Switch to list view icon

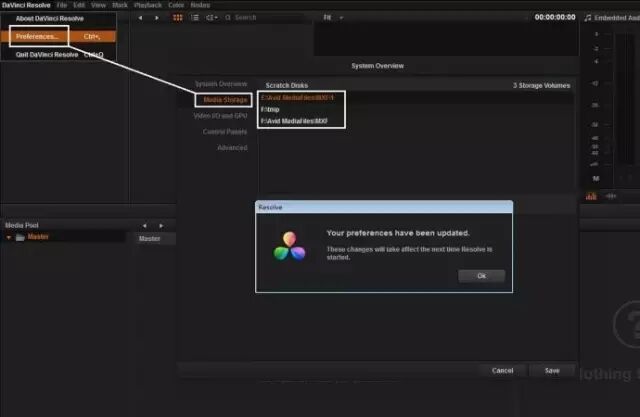click(x=195, y=18)
